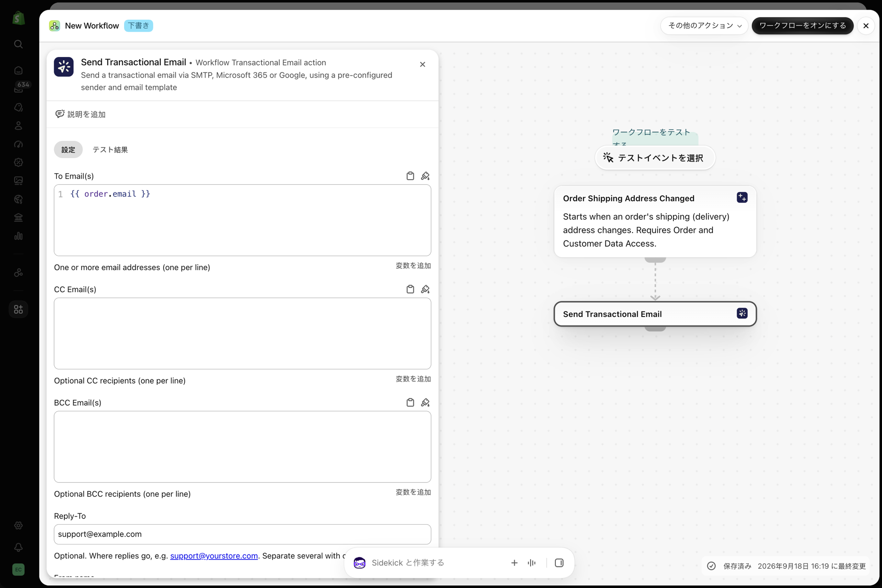This screenshot has width=882, height=588.
Task: Click the clipboard icon for CC Email(s)
Action: 410,289
